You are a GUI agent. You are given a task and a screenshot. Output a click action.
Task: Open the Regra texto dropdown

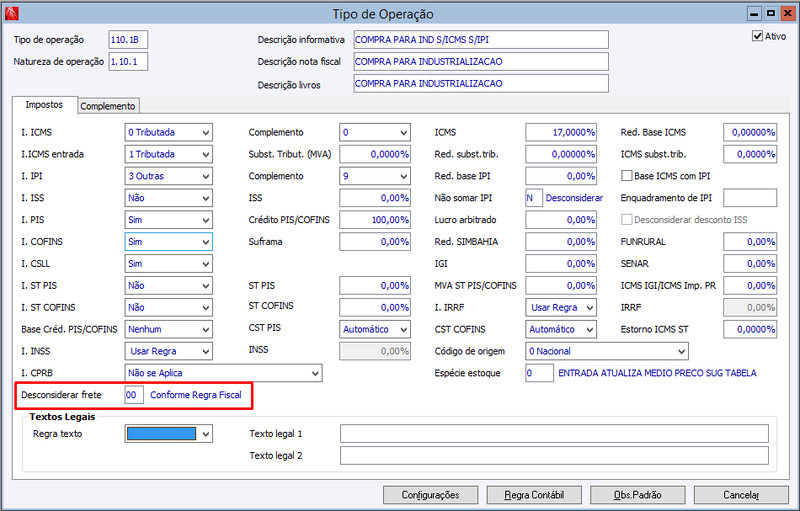pyautogui.click(x=168, y=434)
